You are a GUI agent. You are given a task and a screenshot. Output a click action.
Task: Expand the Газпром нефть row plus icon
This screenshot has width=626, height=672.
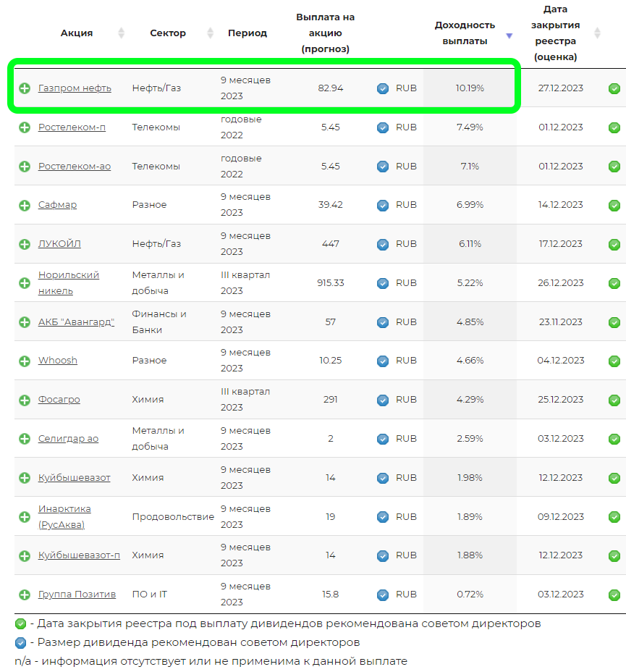tap(25, 88)
